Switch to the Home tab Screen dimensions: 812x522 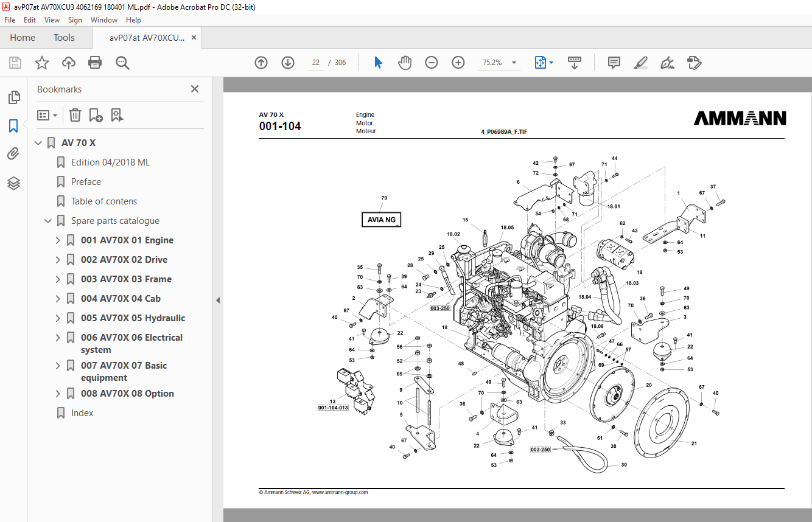tap(23, 38)
